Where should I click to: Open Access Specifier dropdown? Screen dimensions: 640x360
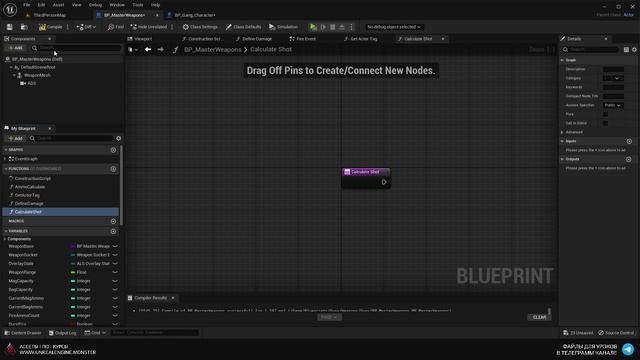[x=613, y=105]
